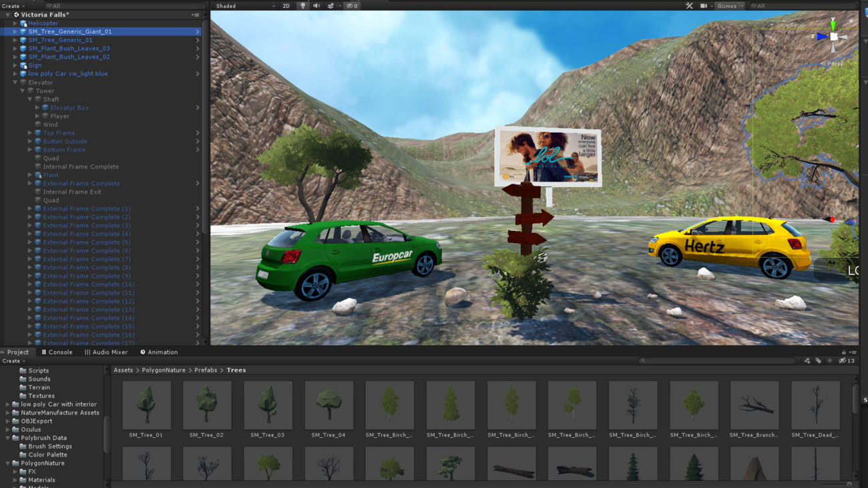This screenshot has height=488, width=868.
Task: Toggle scene lighting with the lightbulb icon
Action: coord(302,6)
